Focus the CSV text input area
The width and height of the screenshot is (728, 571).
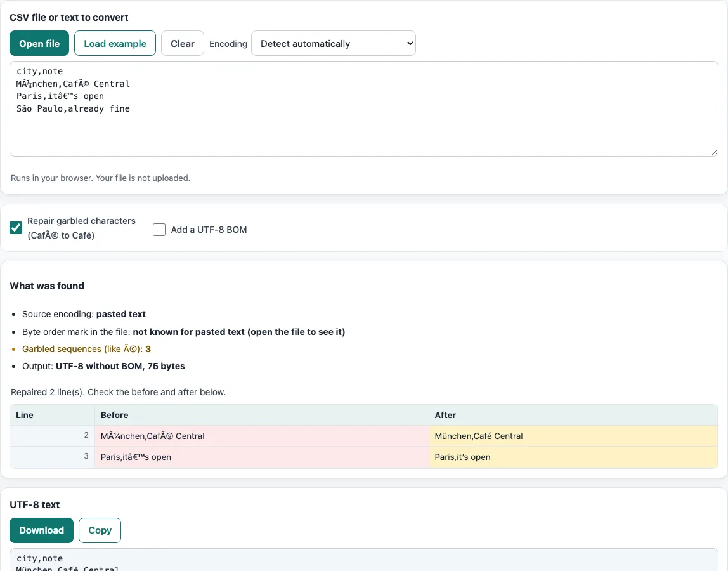point(364,108)
